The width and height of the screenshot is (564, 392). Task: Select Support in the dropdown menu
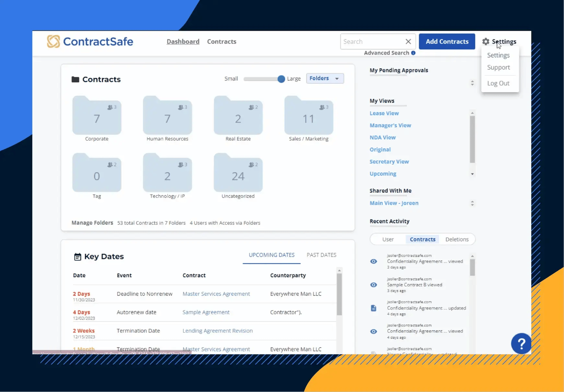point(499,67)
